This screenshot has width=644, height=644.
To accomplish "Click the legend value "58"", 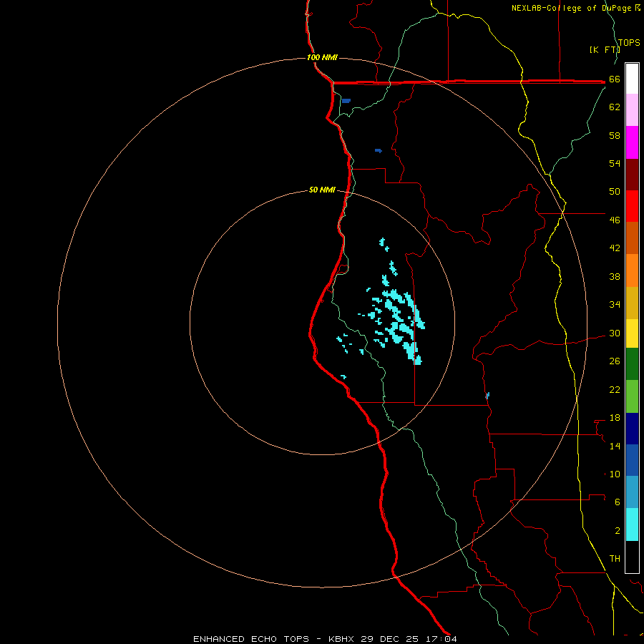I will 615,135.
